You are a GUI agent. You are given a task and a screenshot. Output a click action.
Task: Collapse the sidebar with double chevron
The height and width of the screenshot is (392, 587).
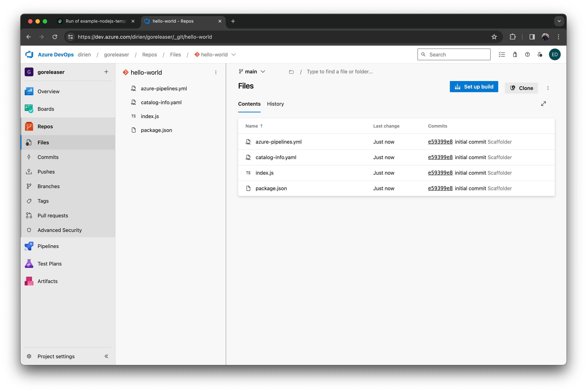[x=106, y=356]
